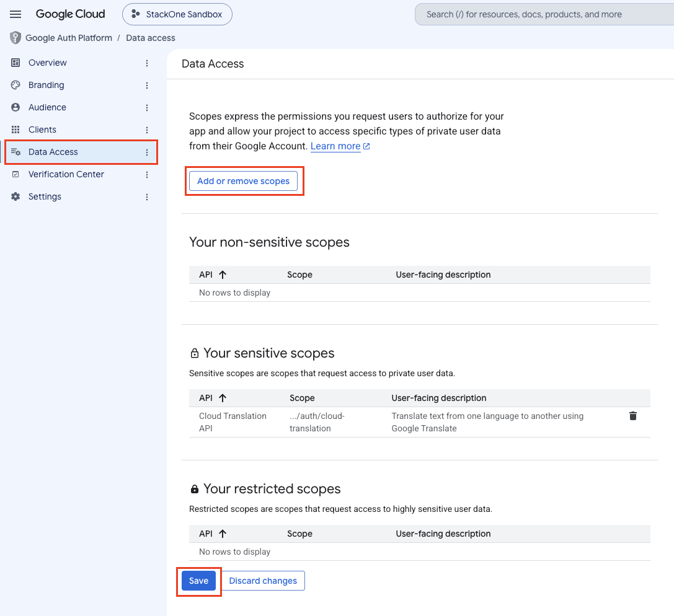The width and height of the screenshot is (674, 616).
Task: Select the Cloud Translation API cell
Action: (233, 422)
